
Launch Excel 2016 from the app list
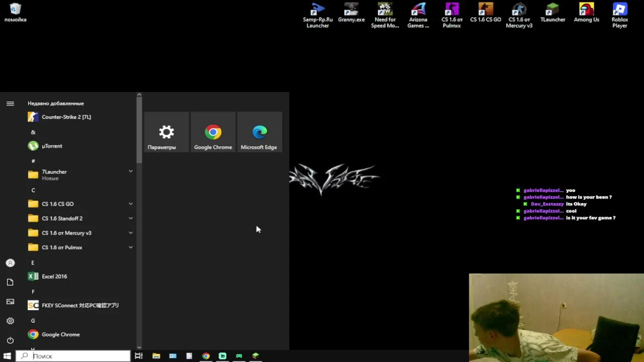pyautogui.click(x=80, y=277)
